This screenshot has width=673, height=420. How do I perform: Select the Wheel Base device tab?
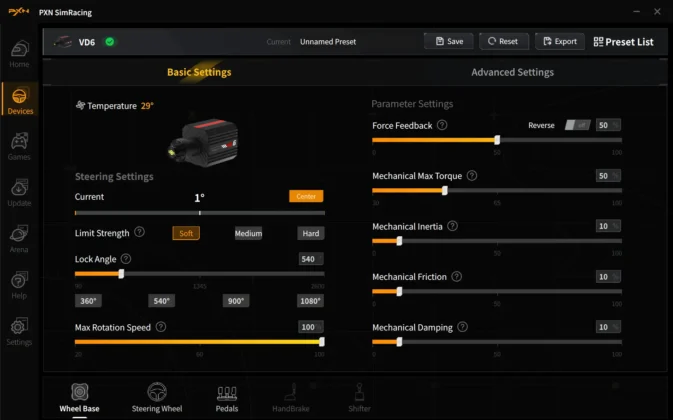point(79,398)
